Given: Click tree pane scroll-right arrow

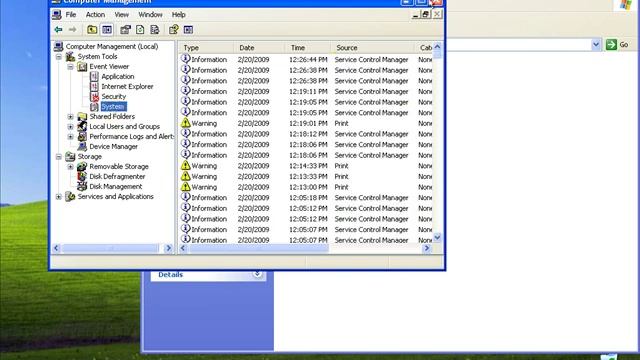Looking at the screenshot, I should [168, 248].
